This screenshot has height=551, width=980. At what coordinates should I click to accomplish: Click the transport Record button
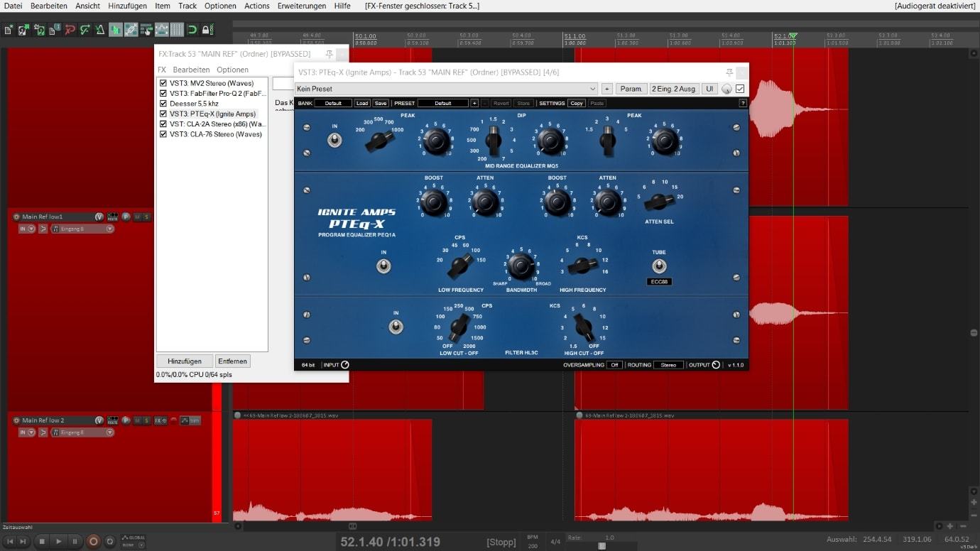(x=94, y=541)
